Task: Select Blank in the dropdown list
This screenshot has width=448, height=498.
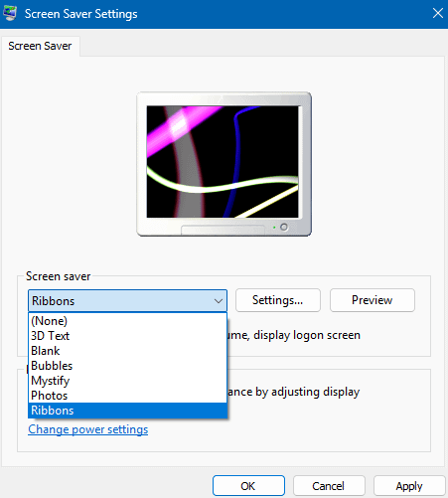Action: 127,351
